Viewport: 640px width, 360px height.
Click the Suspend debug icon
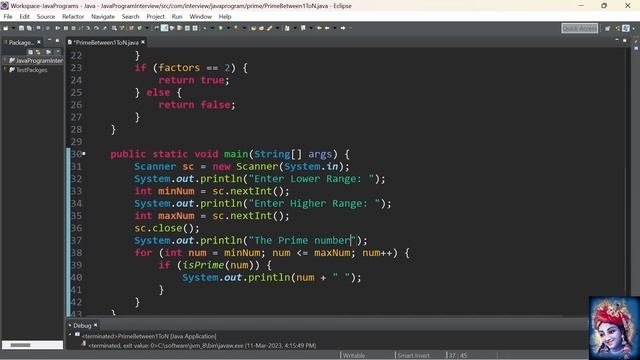[66, 28]
